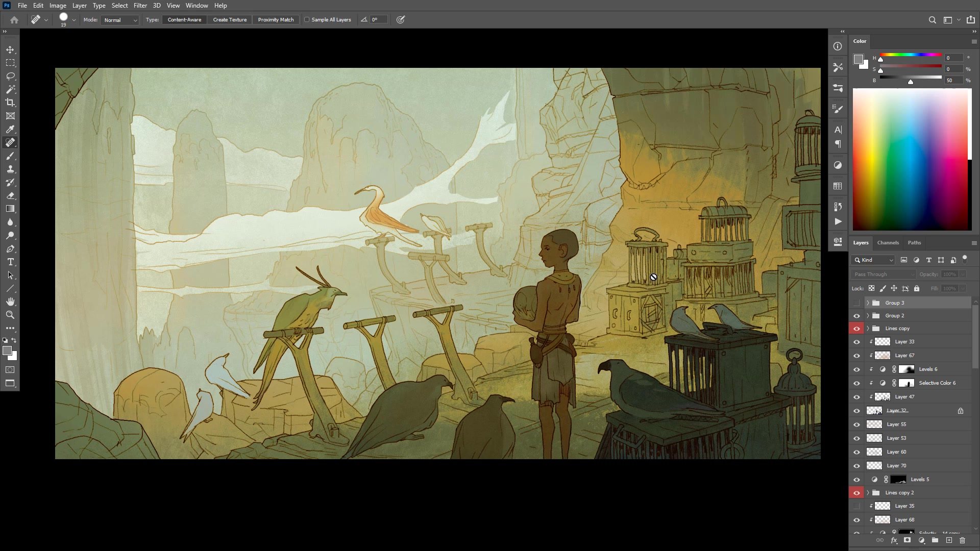Open the Kind filter dropdown

tap(873, 260)
